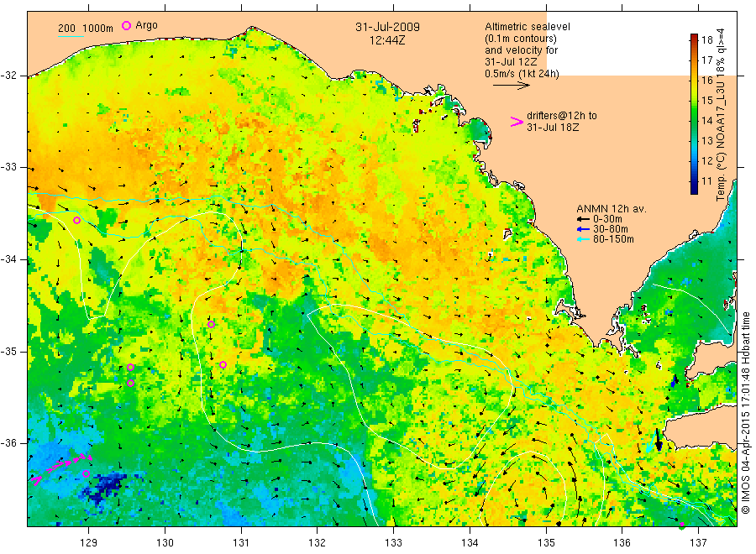Click the latitude axis label '-34'
The height and width of the screenshot is (554, 756).
tap(8, 259)
